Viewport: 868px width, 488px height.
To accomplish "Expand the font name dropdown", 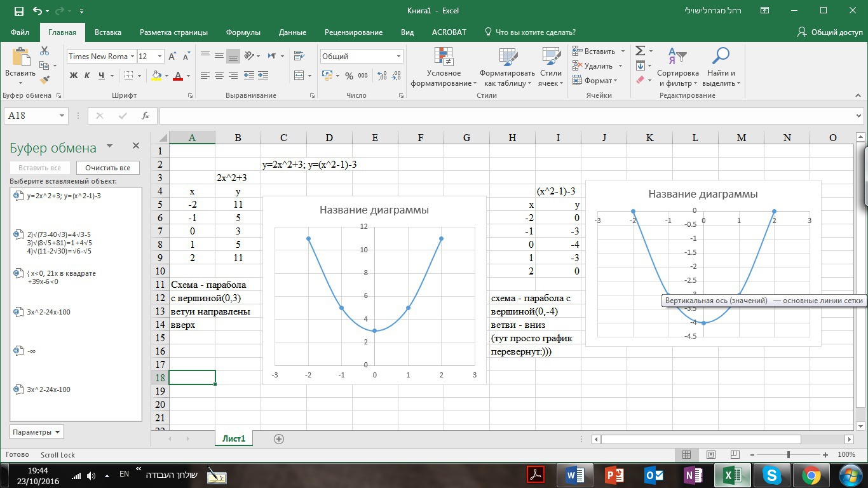I will click(x=132, y=57).
